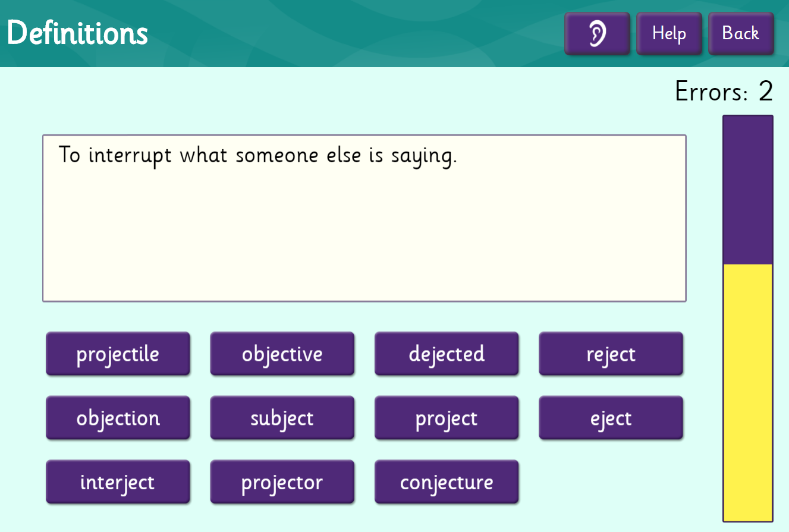Select the word dejected
789x532 pixels.
pos(447,354)
